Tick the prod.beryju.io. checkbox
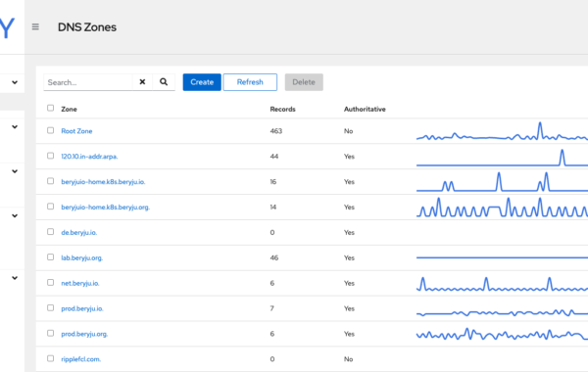588x372 pixels. pos(51,308)
